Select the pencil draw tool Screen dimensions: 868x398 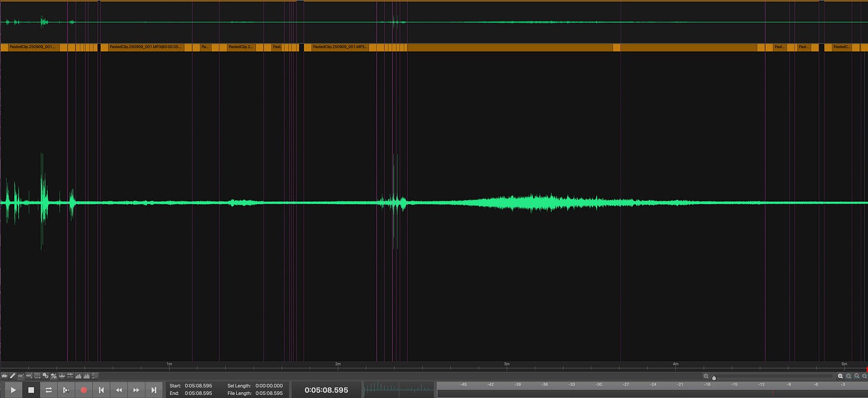pos(13,376)
